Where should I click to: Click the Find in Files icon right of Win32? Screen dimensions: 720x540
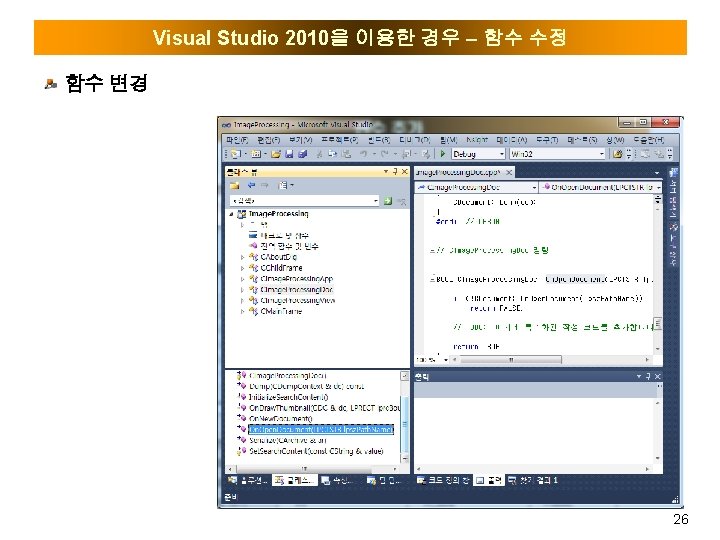tap(617, 154)
